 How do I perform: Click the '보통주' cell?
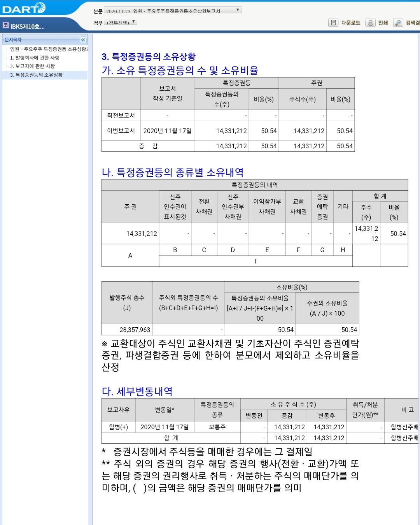[x=217, y=427]
